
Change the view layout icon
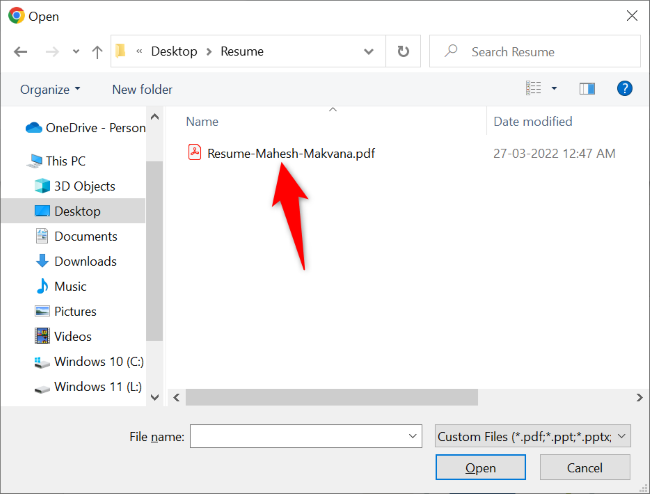coord(534,88)
